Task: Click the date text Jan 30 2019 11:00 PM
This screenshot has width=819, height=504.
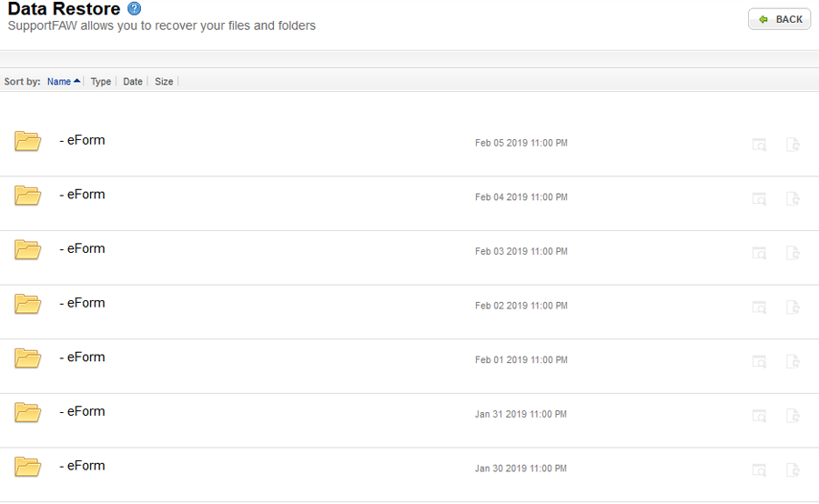Action: [521, 469]
